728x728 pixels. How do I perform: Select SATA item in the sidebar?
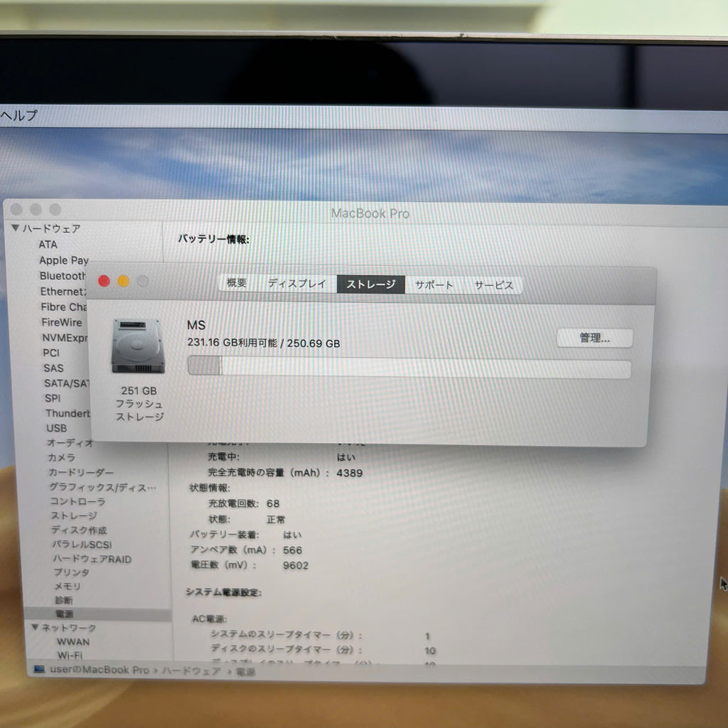tap(66, 383)
